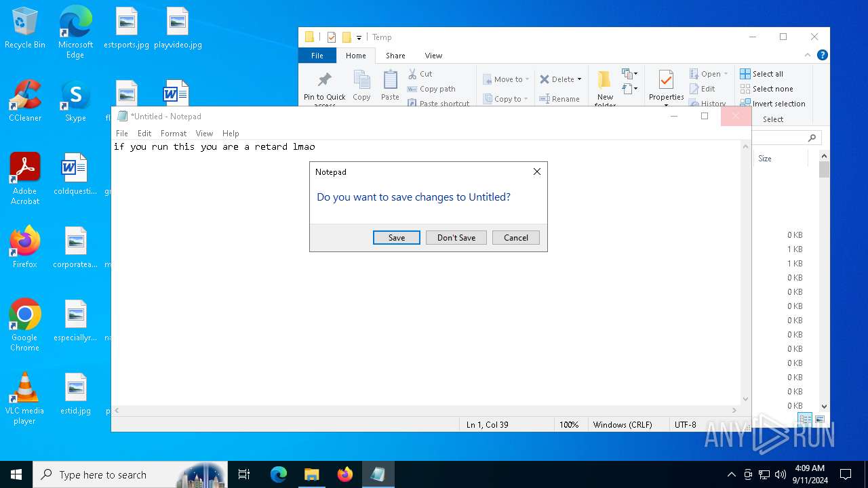This screenshot has width=868, height=488.
Task: Open Notepad's Help menu
Action: pyautogui.click(x=231, y=134)
